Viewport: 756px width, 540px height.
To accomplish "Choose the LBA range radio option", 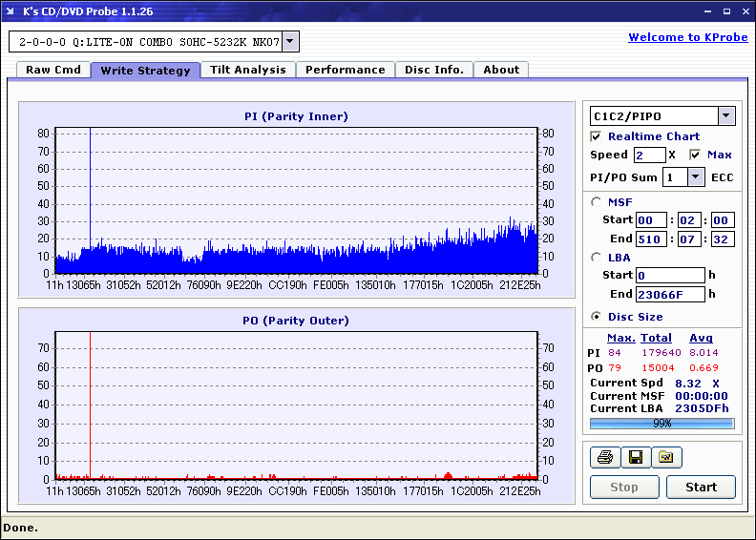I will click(x=597, y=258).
